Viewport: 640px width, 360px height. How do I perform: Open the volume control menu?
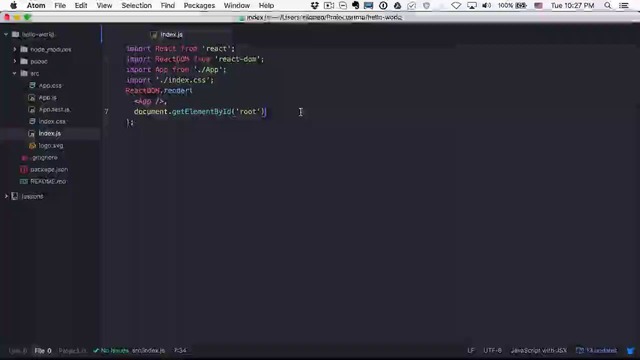(486, 5)
